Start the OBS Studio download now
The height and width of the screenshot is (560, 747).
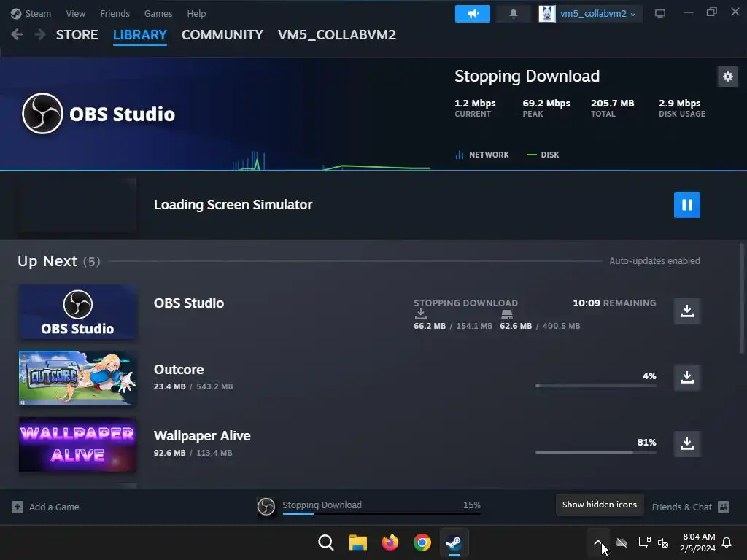(x=686, y=311)
